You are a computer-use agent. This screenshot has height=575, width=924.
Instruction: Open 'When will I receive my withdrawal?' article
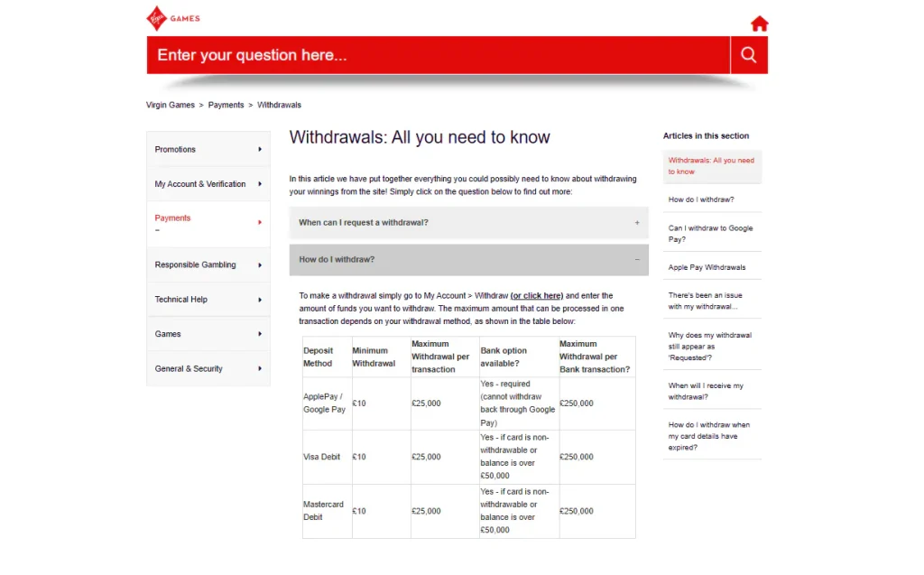click(706, 391)
